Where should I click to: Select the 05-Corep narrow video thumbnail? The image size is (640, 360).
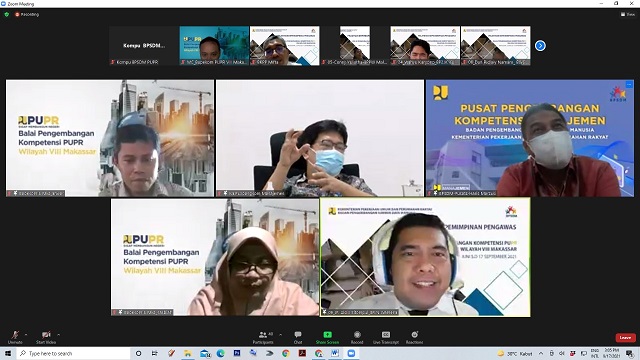point(355,46)
